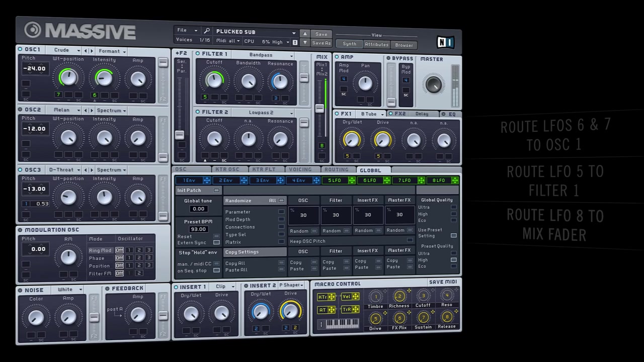Grab the 7 LFO modulation crosshair handle
This screenshot has height=362, width=644.
(x=421, y=180)
